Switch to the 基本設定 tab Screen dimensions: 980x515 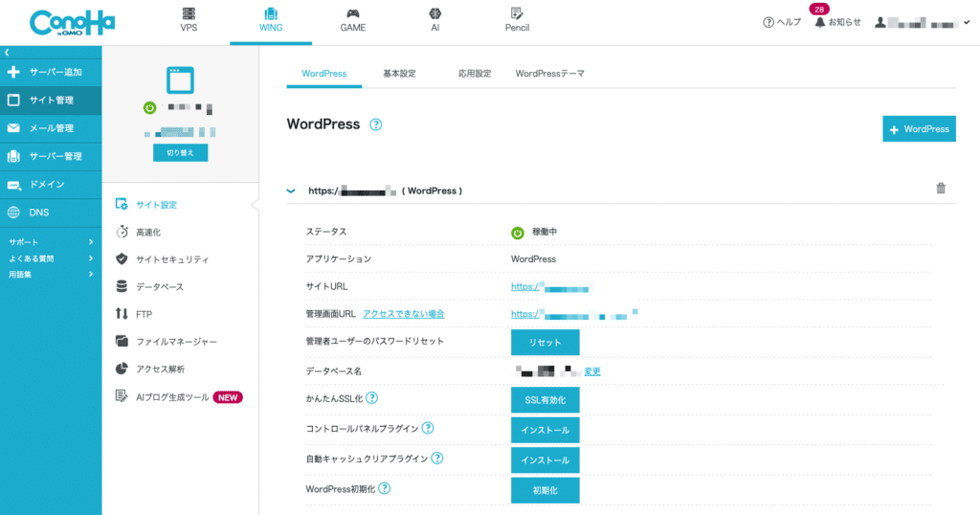[x=399, y=74]
